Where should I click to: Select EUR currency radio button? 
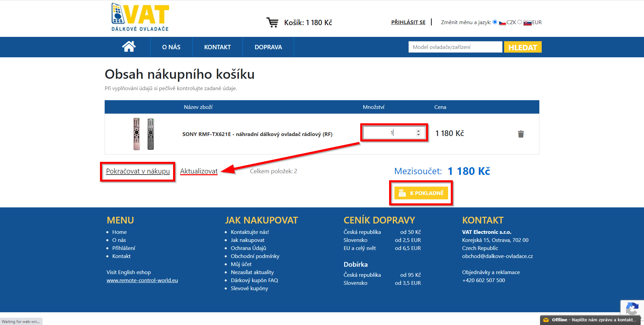click(520, 22)
